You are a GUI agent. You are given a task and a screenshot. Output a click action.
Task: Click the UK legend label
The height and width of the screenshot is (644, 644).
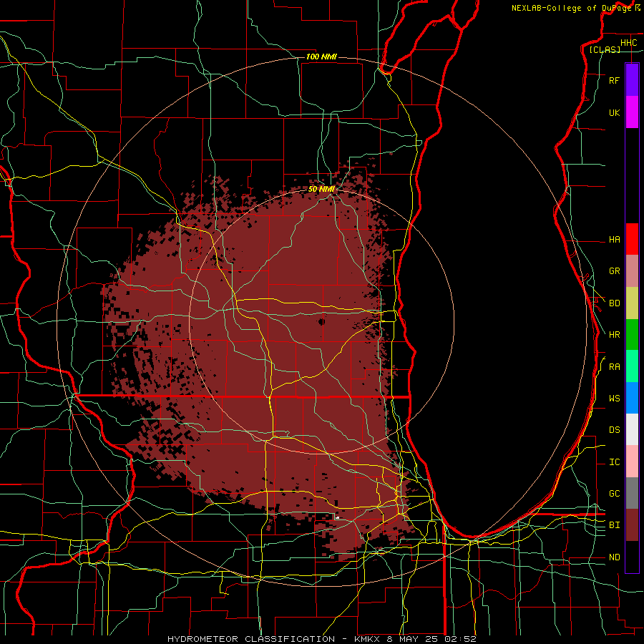point(614,112)
